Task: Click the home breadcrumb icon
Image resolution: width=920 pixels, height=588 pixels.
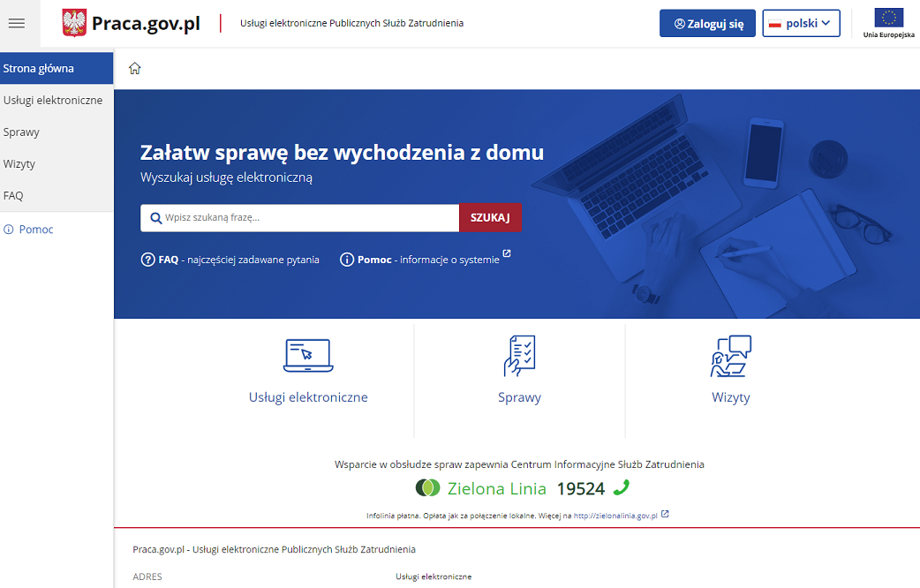Action: pyautogui.click(x=135, y=68)
